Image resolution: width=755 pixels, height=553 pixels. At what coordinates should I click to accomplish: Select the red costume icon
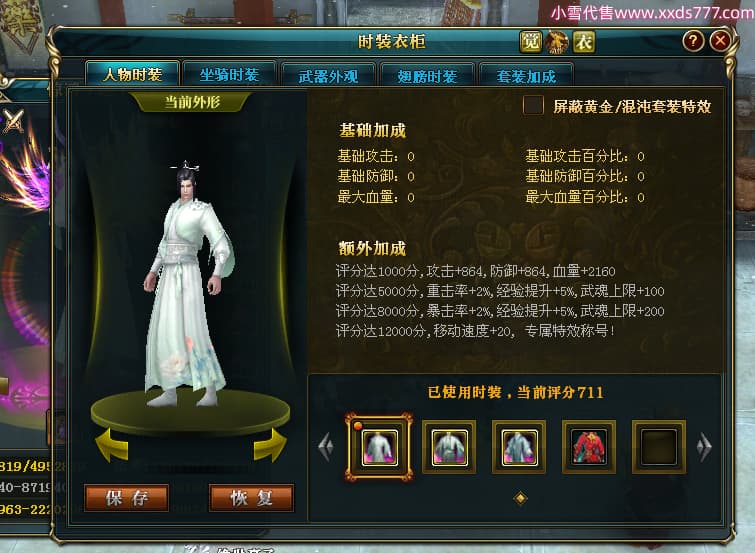pos(589,448)
